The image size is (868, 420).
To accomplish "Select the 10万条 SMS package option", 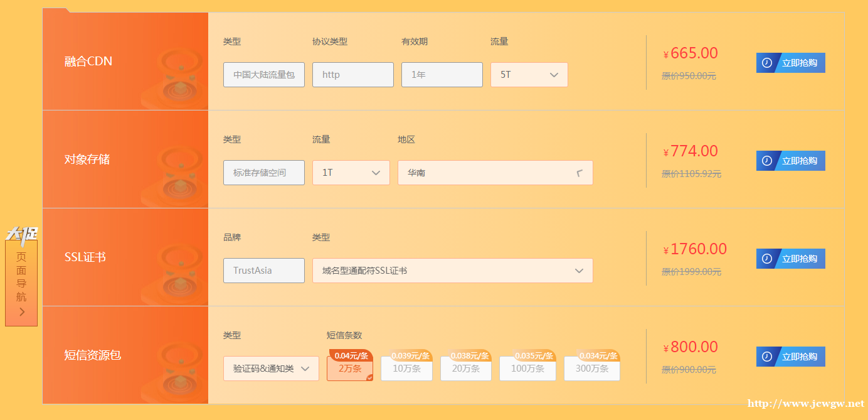I will tap(406, 369).
